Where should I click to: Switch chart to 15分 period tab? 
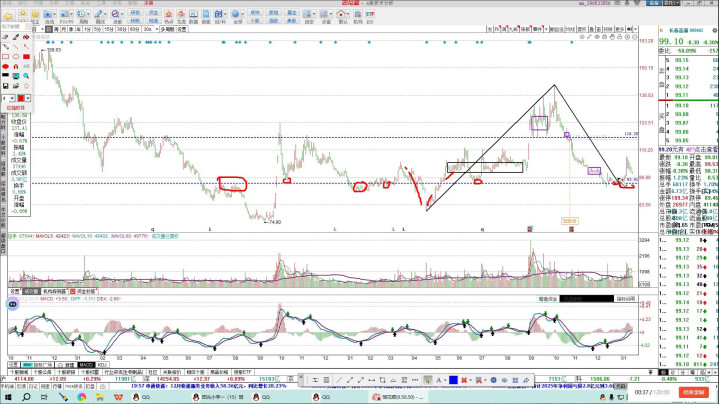(x=108, y=30)
